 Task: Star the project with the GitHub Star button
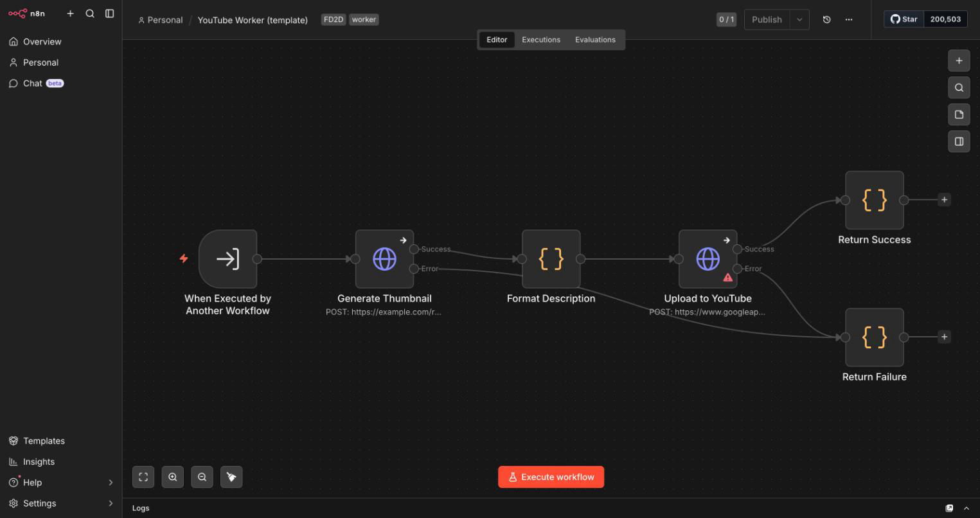(x=904, y=19)
